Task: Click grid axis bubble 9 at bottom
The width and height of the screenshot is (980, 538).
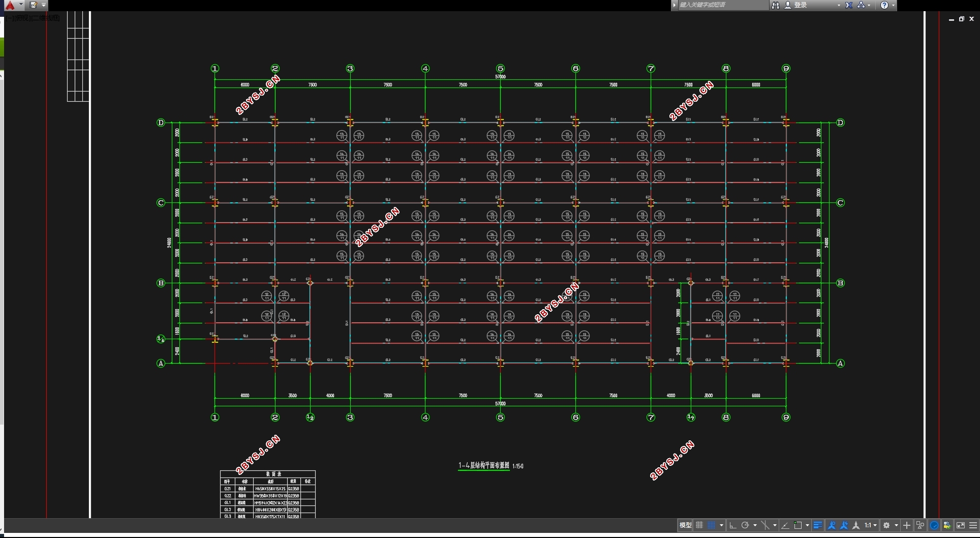Action: [786, 417]
